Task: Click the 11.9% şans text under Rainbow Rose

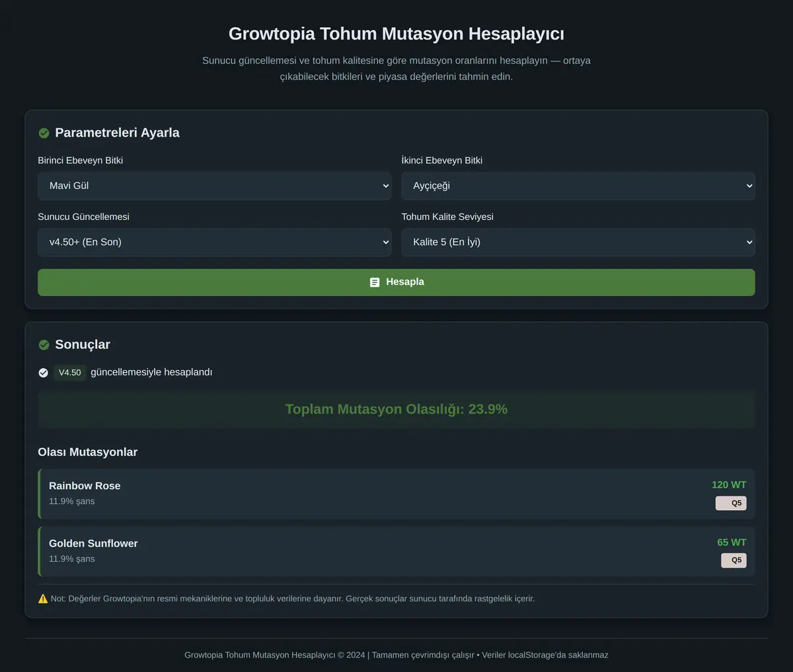Action: pos(71,502)
